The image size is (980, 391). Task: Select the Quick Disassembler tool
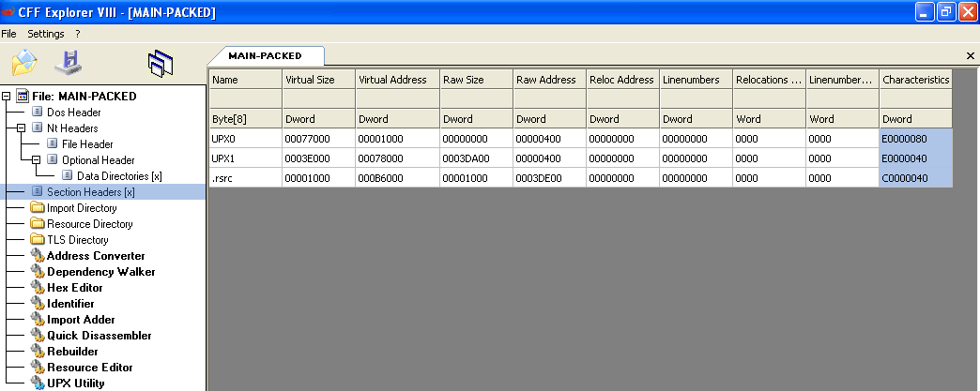(99, 336)
